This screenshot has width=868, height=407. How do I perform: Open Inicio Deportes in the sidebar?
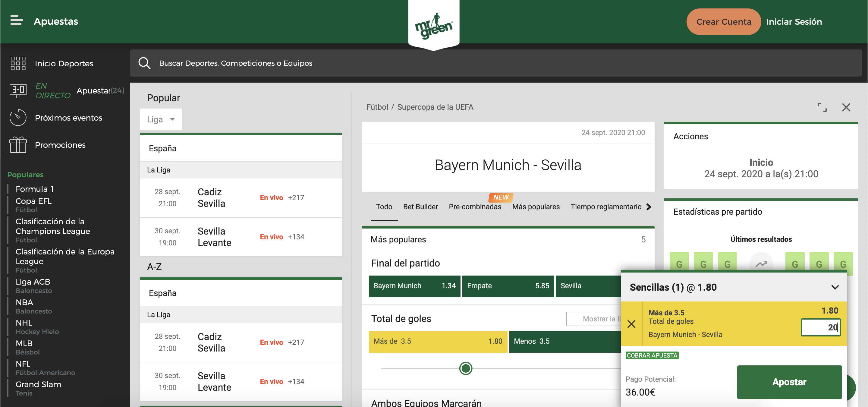[x=64, y=64]
